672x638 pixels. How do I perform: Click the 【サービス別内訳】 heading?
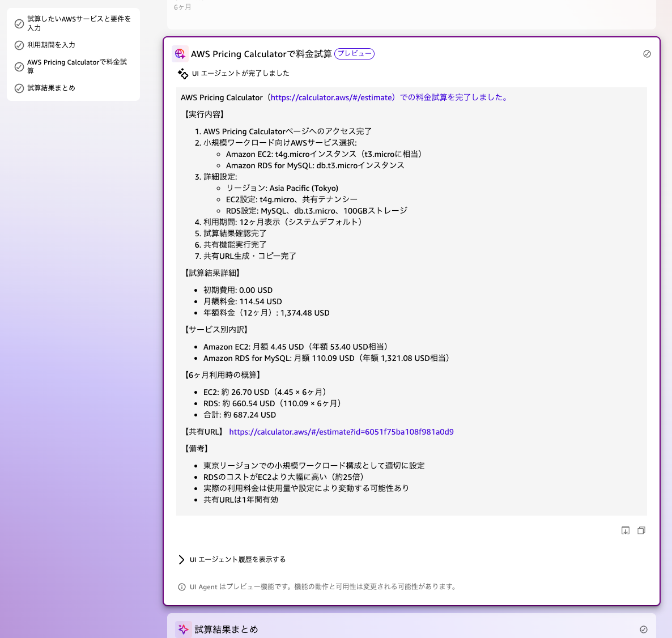[217, 330]
